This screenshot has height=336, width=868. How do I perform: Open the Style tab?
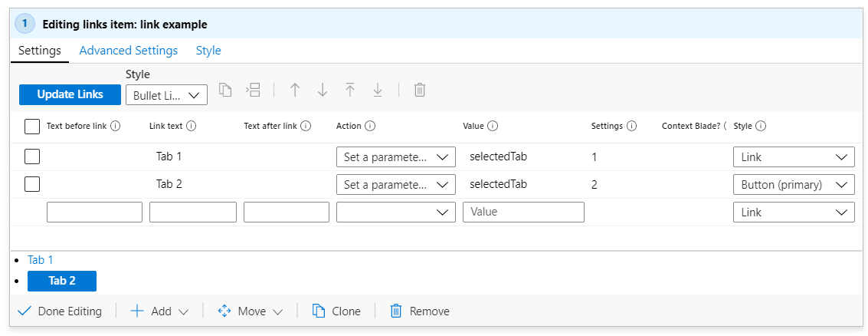pyautogui.click(x=208, y=51)
